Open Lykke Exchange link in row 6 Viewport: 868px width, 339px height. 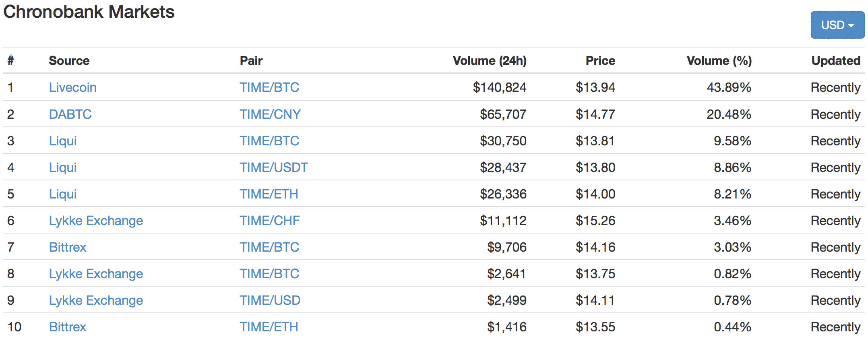[96, 221]
